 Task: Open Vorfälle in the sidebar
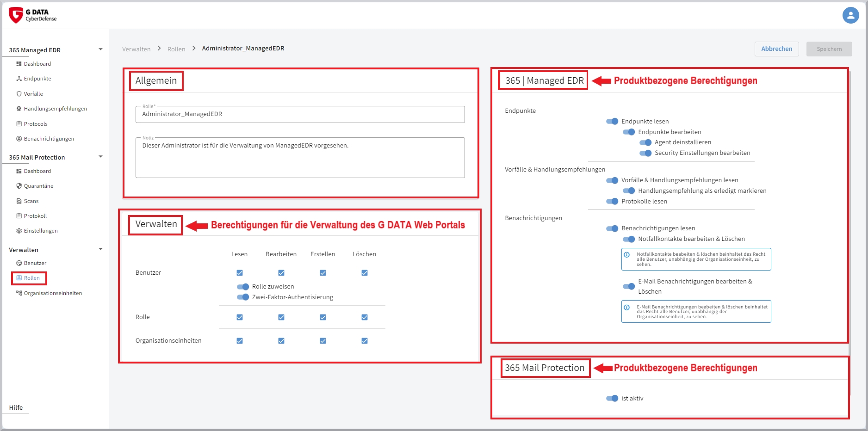[x=33, y=94]
